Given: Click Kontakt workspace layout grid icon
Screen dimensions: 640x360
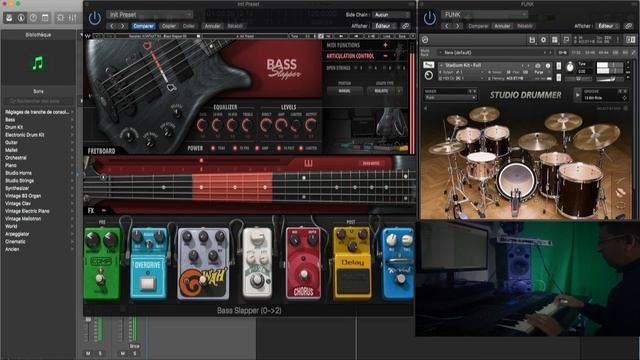Looking at the screenshot, I should (555, 40).
